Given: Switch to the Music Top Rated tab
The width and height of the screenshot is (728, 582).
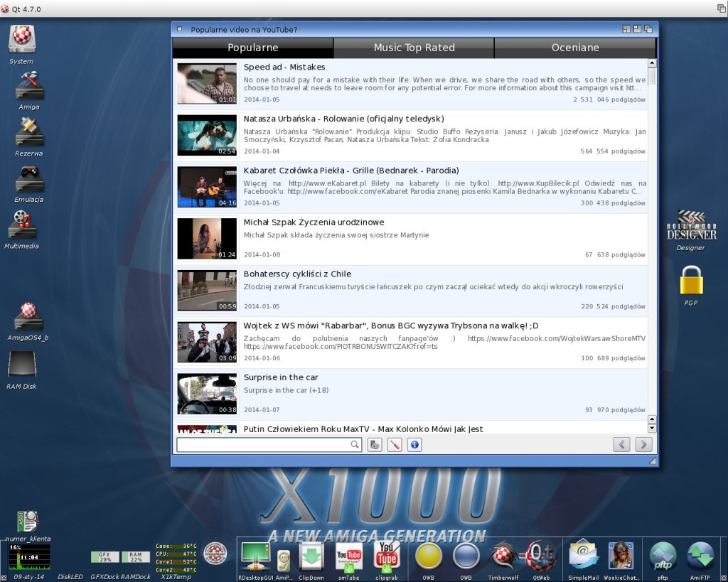Looking at the screenshot, I should (414, 48).
